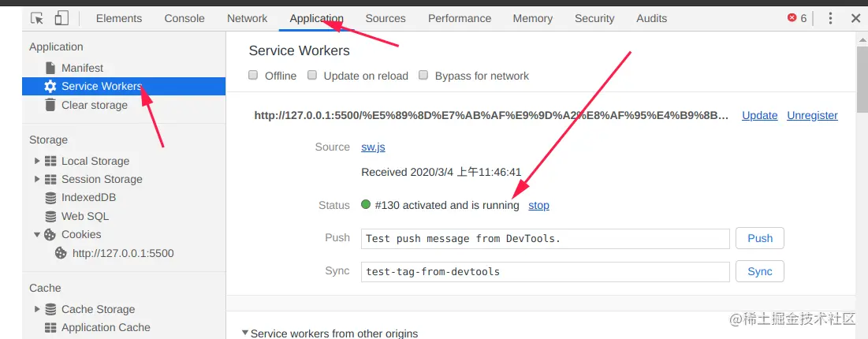Expand the Cache Storage tree arrow
The height and width of the screenshot is (339, 868).
[37, 309]
